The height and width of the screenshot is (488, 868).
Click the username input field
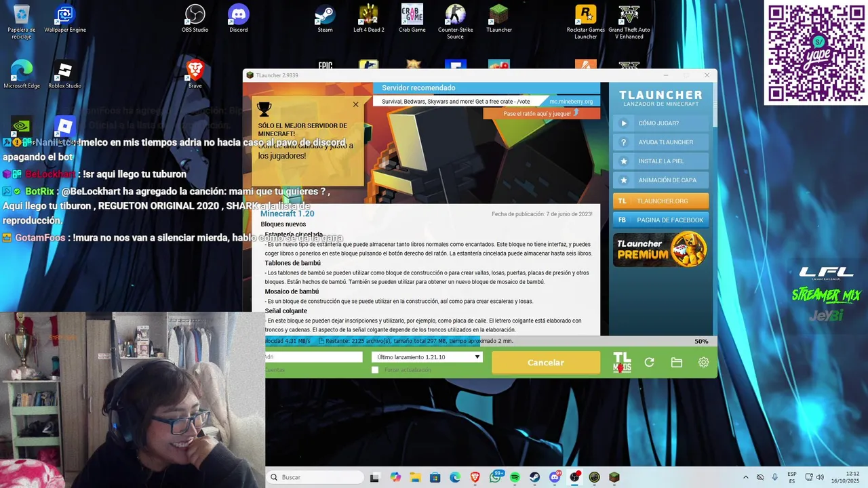(x=313, y=357)
